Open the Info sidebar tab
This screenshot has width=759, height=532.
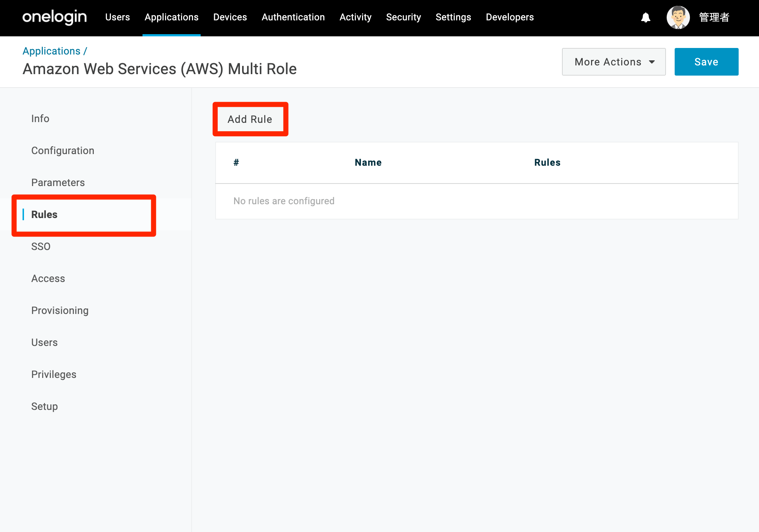[40, 118]
